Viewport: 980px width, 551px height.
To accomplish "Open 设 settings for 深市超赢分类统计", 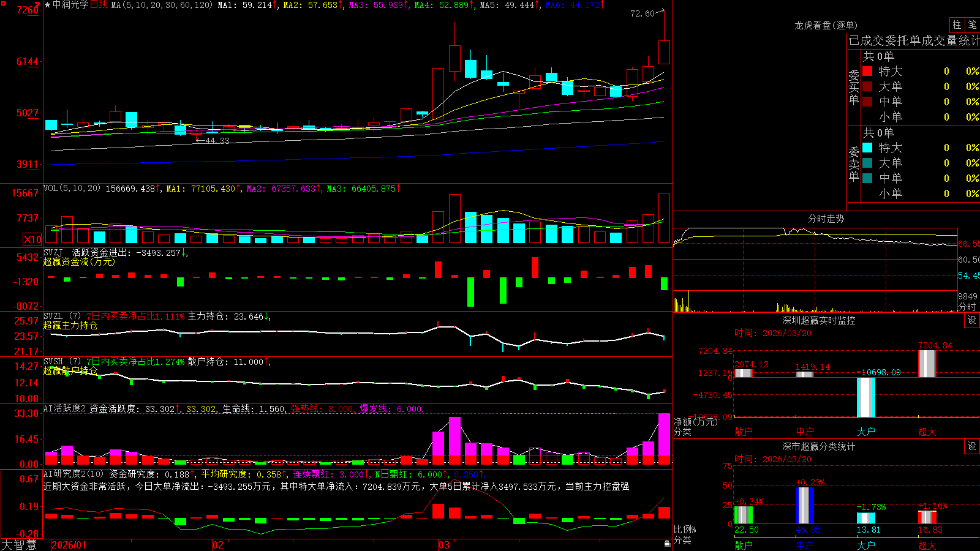I will [972, 446].
